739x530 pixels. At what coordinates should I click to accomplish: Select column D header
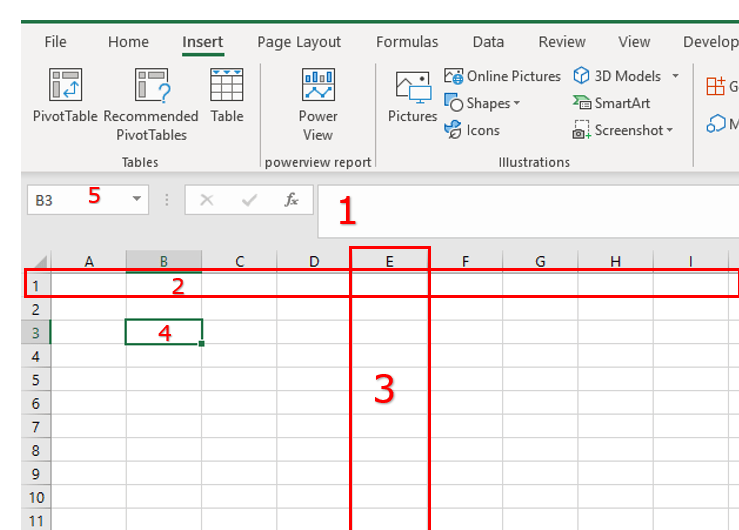pos(314,261)
